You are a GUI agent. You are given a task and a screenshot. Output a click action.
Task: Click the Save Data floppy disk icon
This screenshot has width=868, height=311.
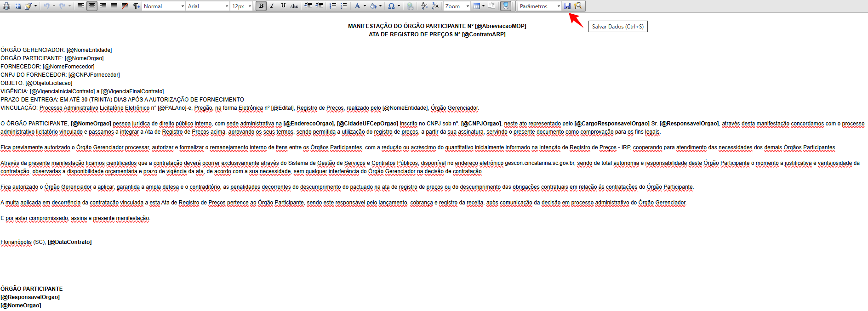tap(567, 6)
